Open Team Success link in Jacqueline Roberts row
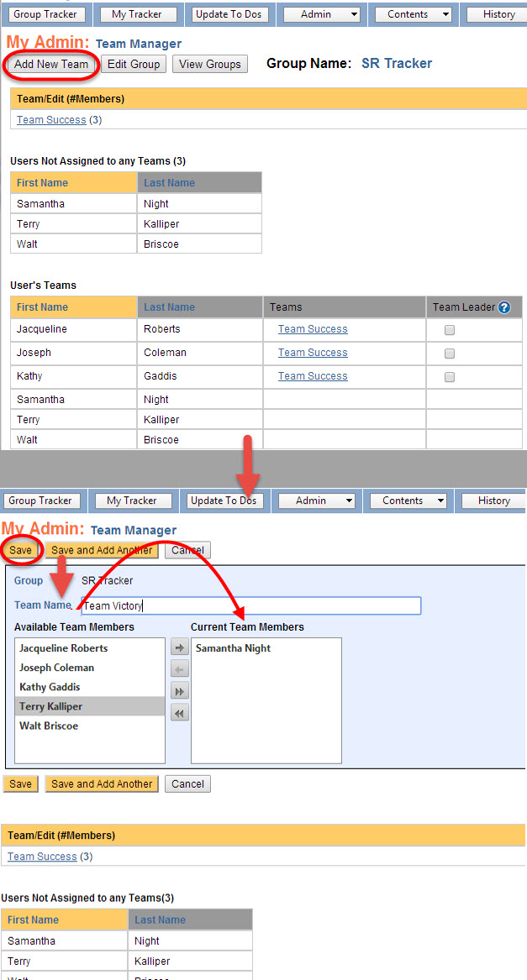Viewport: 527px width, 980px height. [x=313, y=329]
